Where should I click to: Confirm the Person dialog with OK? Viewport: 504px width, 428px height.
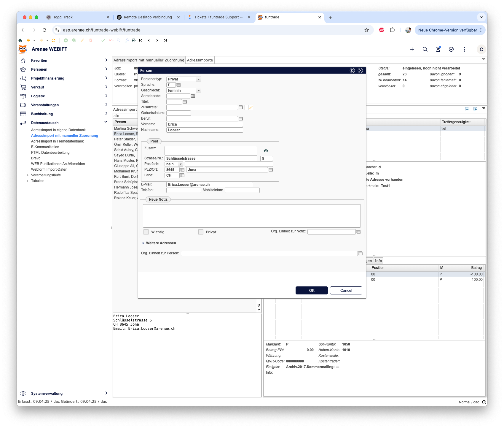pyautogui.click(x=312, y=291)
